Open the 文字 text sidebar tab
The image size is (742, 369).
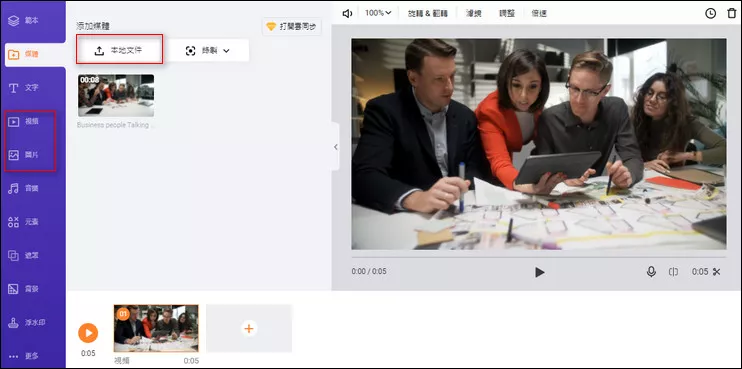tap(24, 88)
